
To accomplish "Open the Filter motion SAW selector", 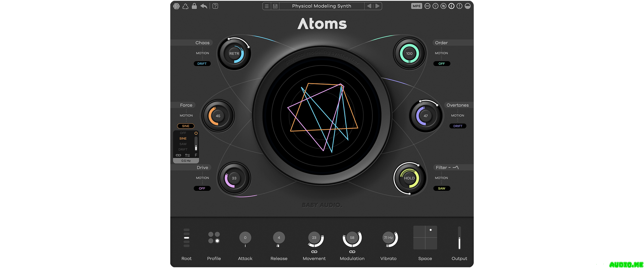I will (442, 189).
